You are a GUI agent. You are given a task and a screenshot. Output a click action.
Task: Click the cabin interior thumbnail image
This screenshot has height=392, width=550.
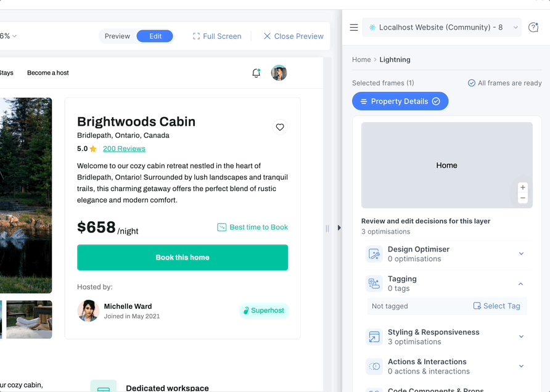pos(29,319)
